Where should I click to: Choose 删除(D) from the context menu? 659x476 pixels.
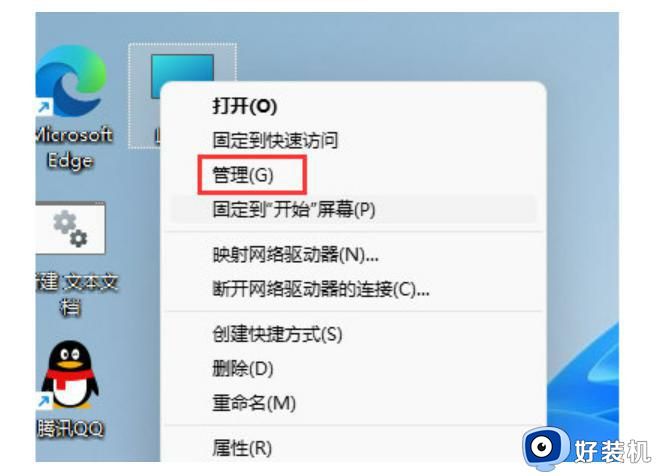[x=243, y=368]
